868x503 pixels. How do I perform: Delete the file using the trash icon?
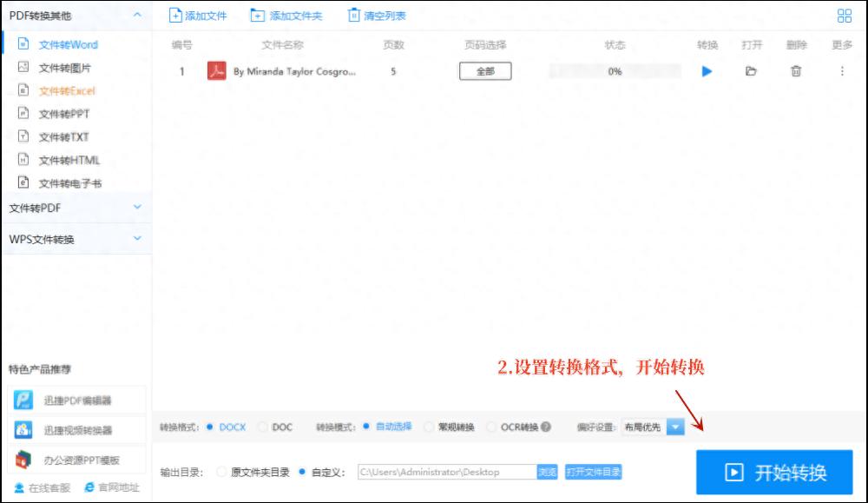click(x=798, y=71)
